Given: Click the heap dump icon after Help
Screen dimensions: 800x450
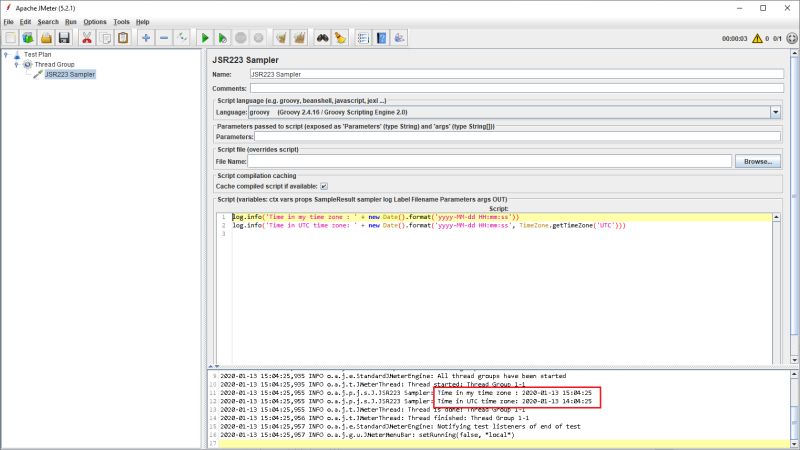Looking at the screenshot, I should [x=399, y=38].
